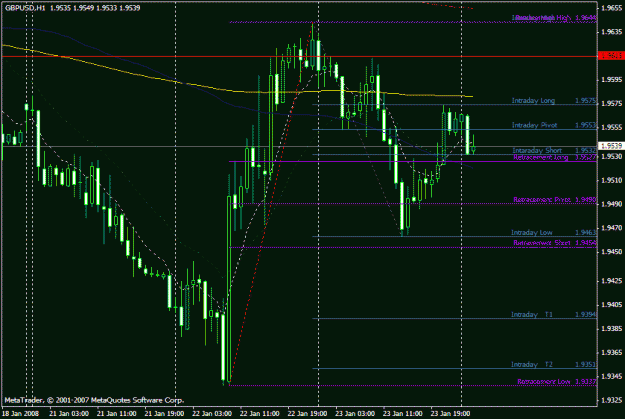Click '21 Jan 19:00' on the time axis
Image resolution: width=625 pixels, height=419 pixels.
point(164,413)
